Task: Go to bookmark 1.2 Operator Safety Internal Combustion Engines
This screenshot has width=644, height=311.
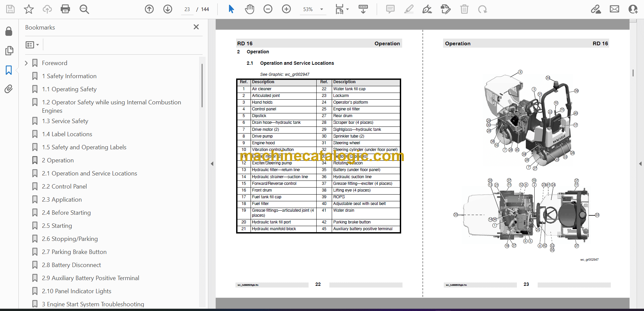Action: 111,106
